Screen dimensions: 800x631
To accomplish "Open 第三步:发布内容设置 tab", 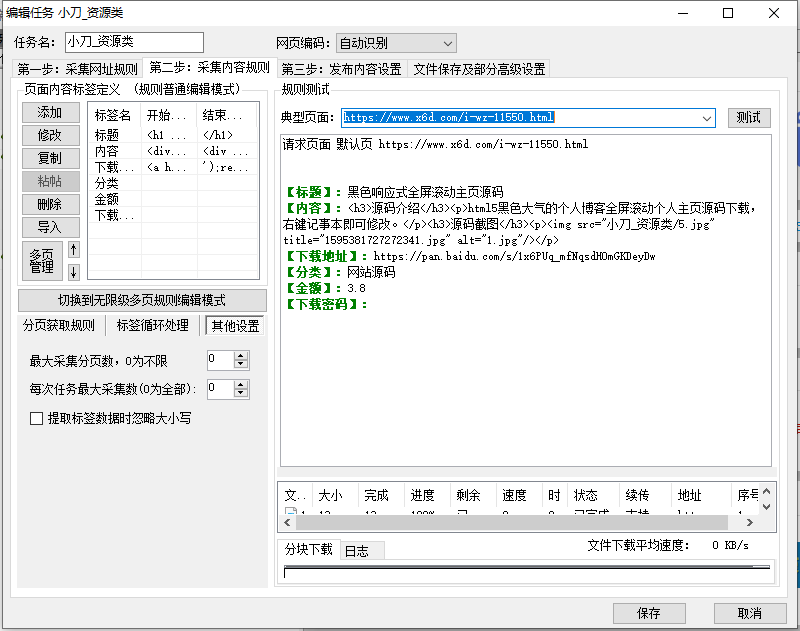I will 341,69.
